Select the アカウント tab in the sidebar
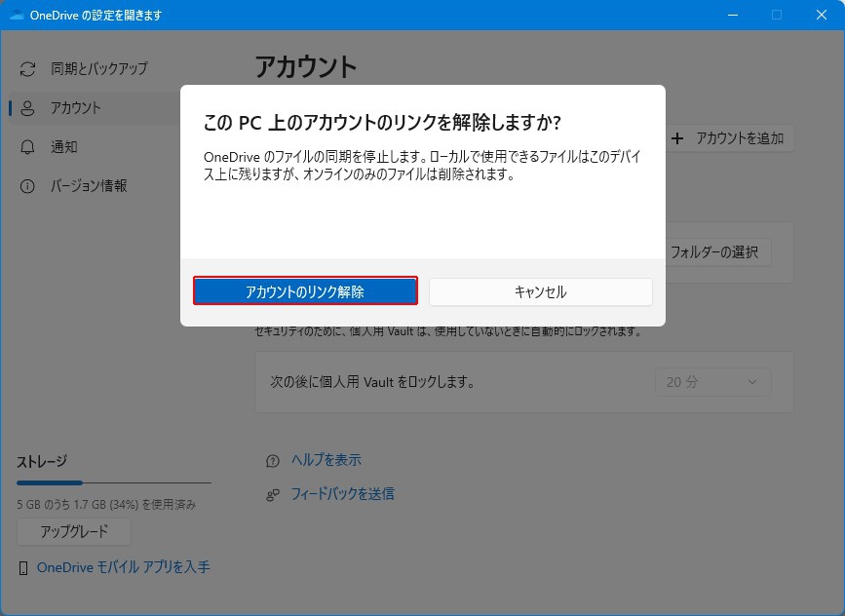The image size is (845, 616). (76, 108)
